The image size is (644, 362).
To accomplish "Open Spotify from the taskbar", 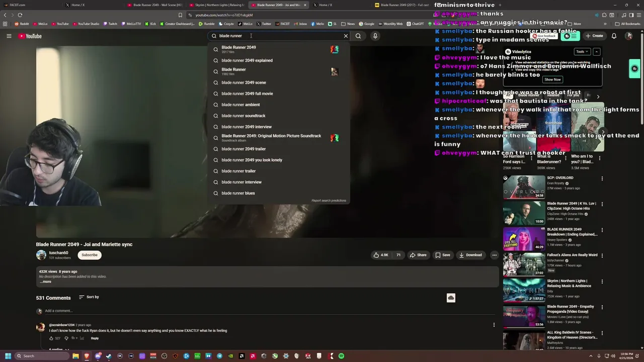I will [x=341, y=356].
